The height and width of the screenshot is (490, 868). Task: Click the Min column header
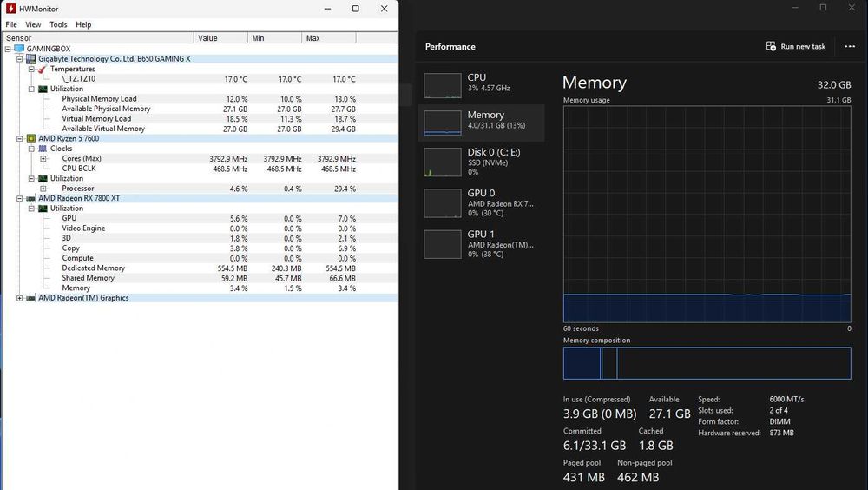tap(275, 37)
